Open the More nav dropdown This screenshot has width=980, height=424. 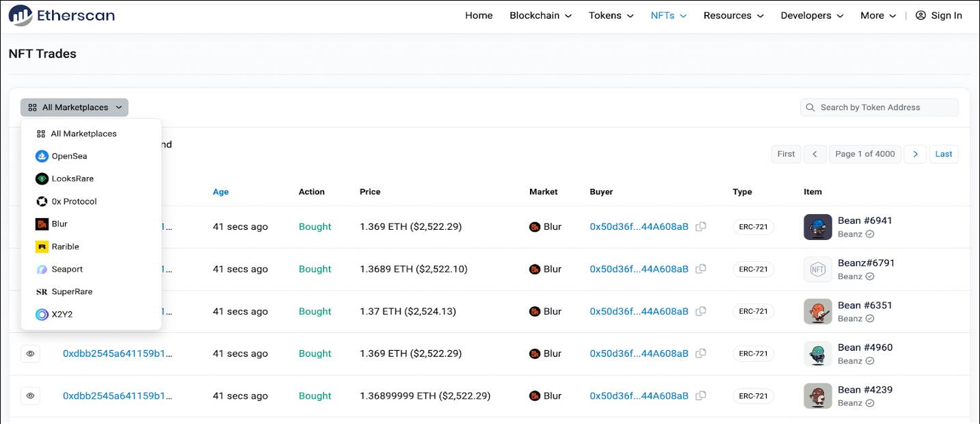[x=878, y=16]
